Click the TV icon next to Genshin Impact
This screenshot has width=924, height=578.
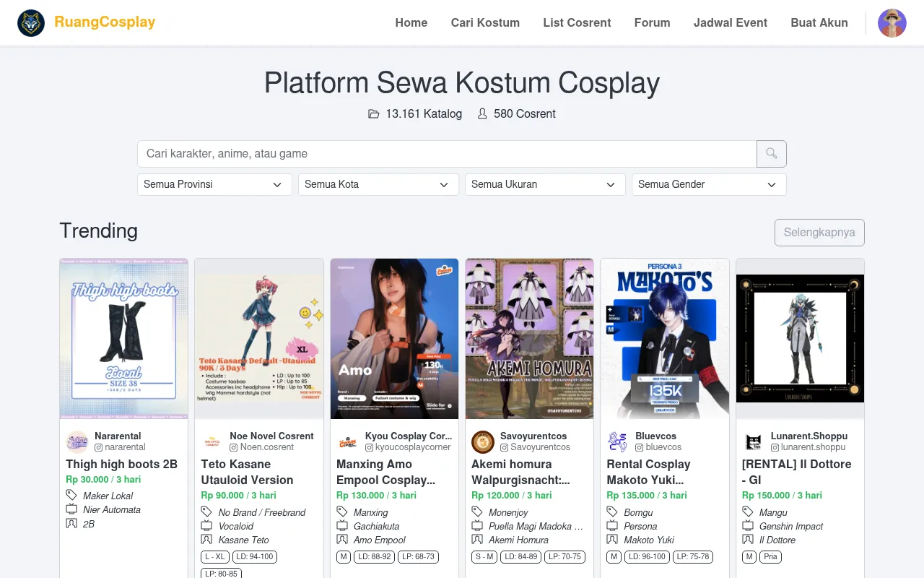click(748, 526)
